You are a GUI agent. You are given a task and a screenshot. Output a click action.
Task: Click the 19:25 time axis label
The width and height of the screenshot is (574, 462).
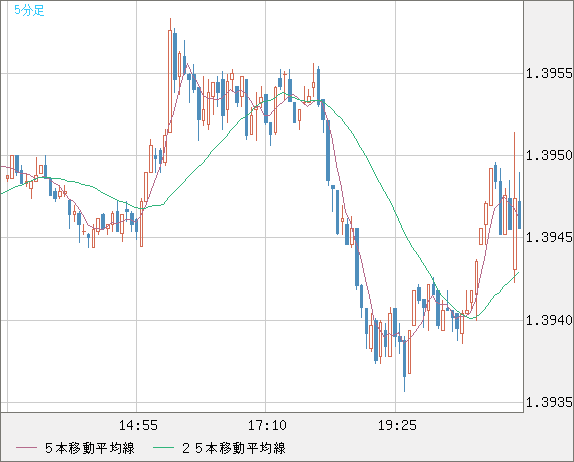tap(397, 425)
